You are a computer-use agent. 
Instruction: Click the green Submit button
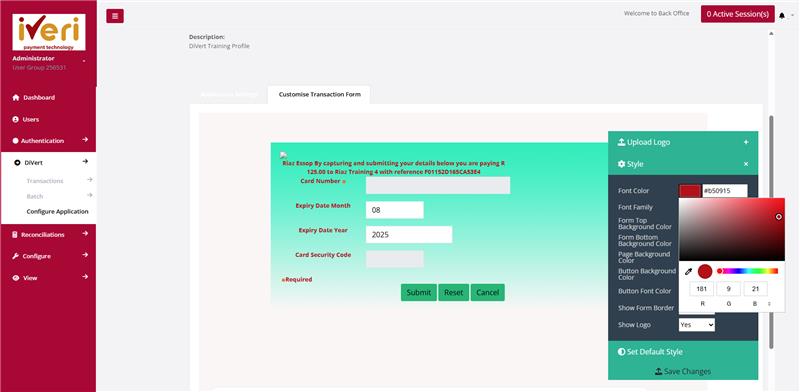click(x=418, y=292)
